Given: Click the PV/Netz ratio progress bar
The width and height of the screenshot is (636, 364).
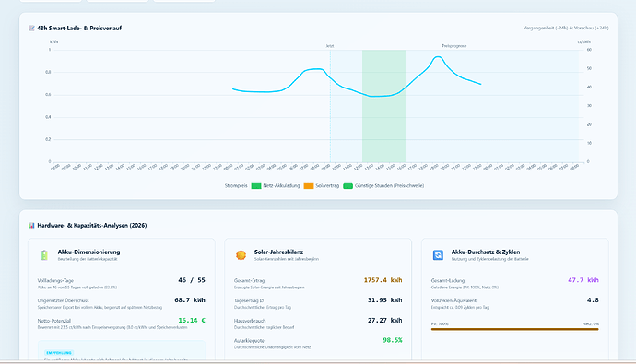Looking at the screenshot, I should point(514,329).
